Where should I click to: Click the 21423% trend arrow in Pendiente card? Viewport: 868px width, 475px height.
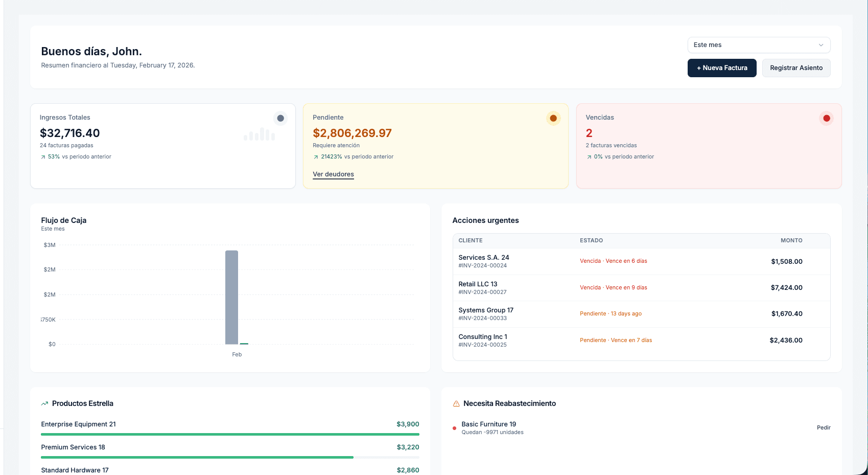[316, 157]
